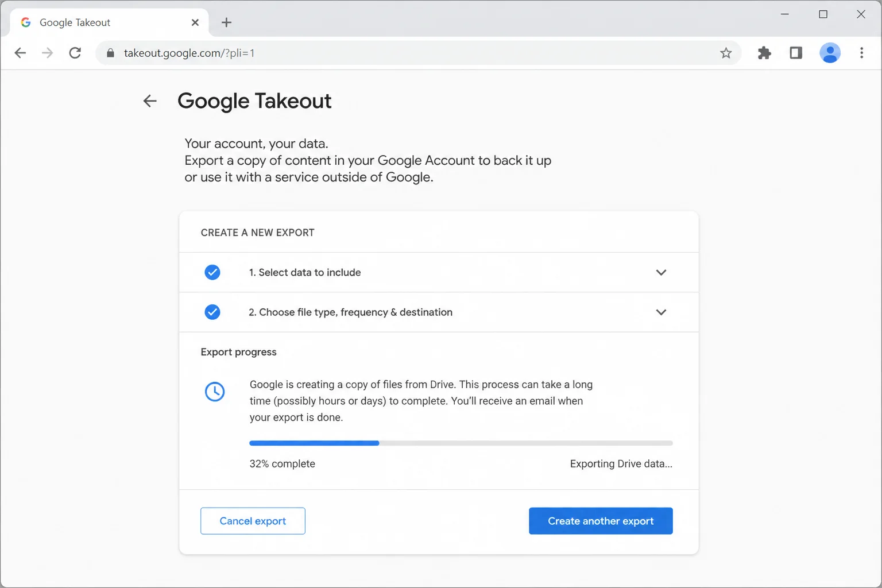Image resolution: width=882 pixels, height=588 pixels.
Task: Maximize the browser window
Action: 823,14
